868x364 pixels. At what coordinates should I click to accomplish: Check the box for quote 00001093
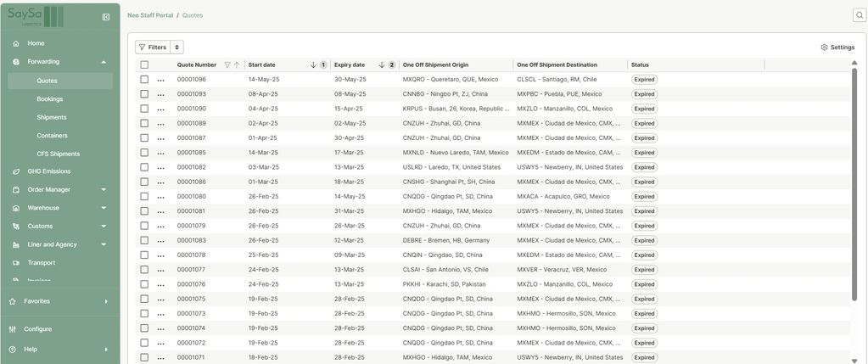click(x=144, y=94)
